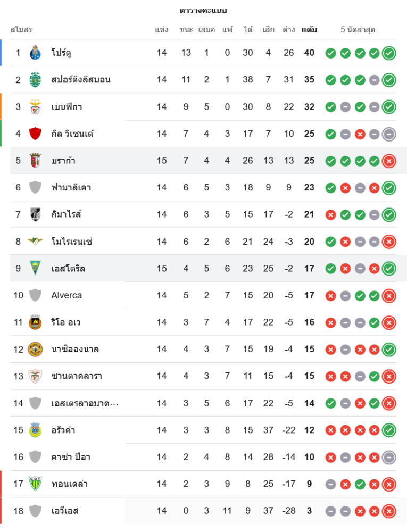Viewport: 407px width, 532px height.
Task: Click Braga's latest red loss icon
Action: tap(389, 160)
